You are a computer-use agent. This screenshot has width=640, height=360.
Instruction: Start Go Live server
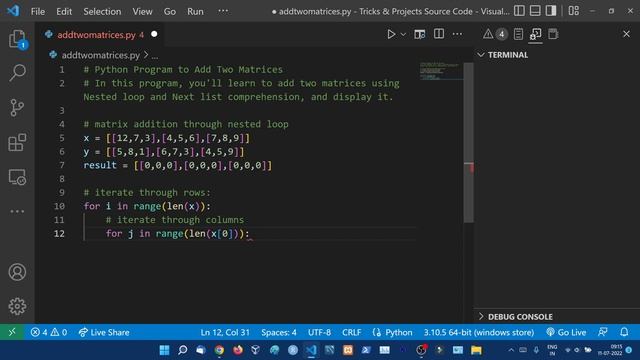pyautogui.click(x=566, y=332)
